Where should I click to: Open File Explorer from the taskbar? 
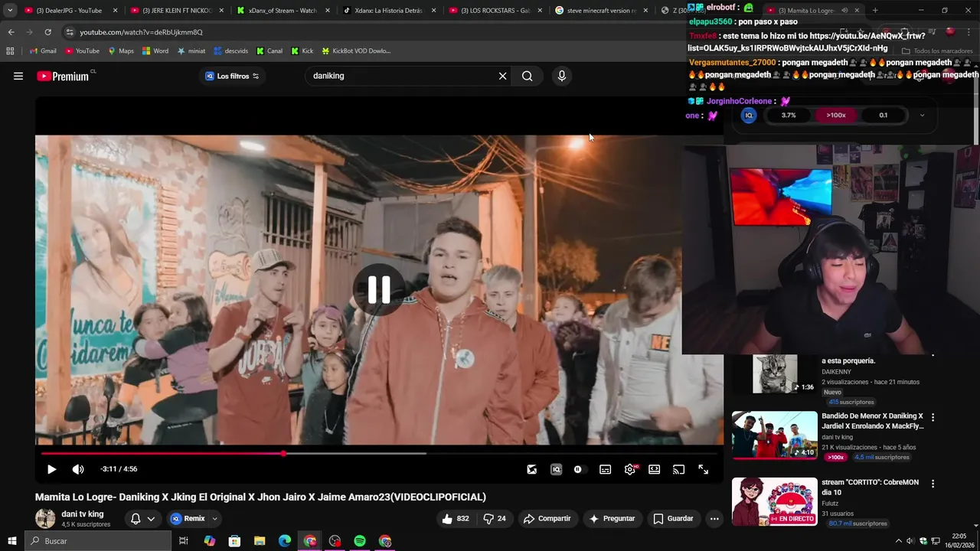point(260,541)
